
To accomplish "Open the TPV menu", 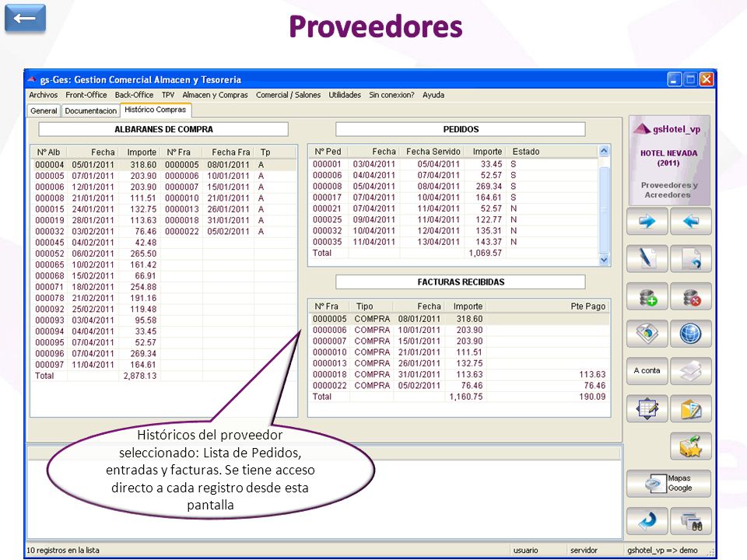I will 168,95.
